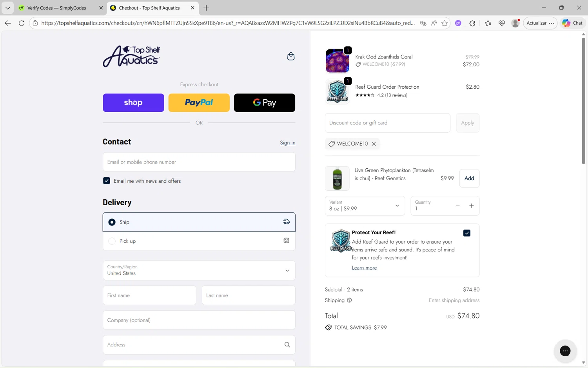Apply the discount code
The width and height of the screenshot is (588, 368).
468,123
